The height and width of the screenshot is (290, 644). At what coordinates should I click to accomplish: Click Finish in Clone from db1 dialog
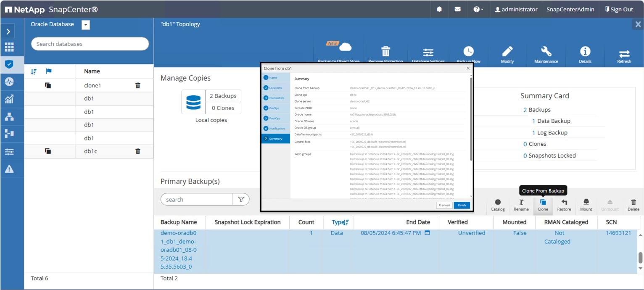462,206
